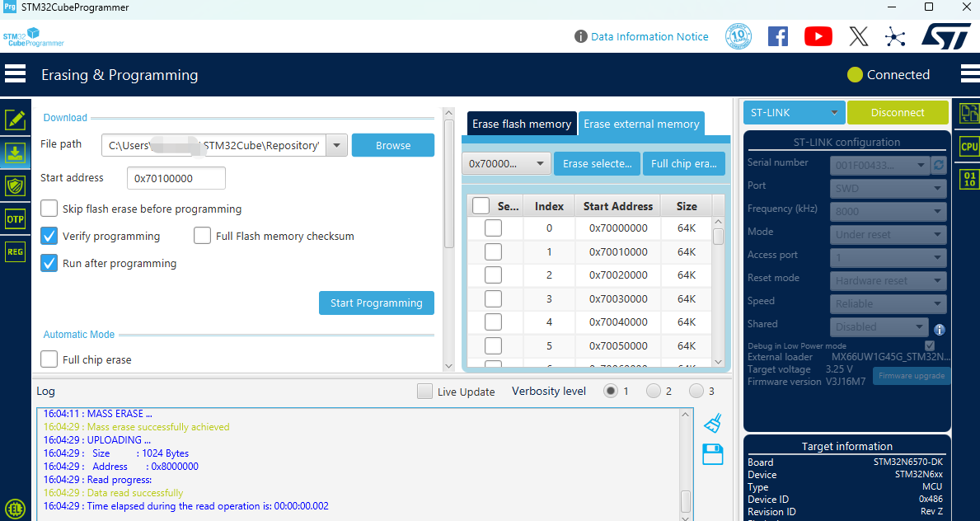980x521 pixels.
Task: Open the 0110 binary panel icon
Action: [968, 180]
